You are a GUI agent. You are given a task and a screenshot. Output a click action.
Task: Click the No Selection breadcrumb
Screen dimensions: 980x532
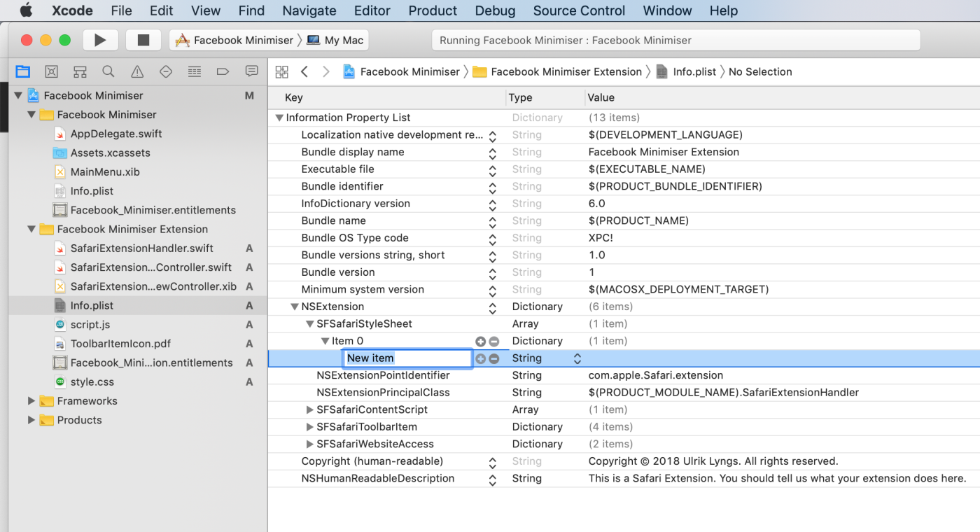pos(760,71)
